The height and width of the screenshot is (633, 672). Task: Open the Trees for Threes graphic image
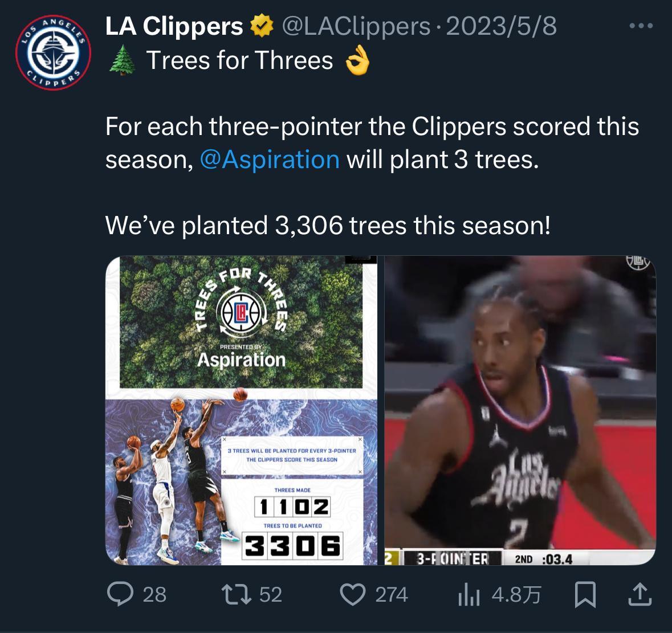pos(241,410)
